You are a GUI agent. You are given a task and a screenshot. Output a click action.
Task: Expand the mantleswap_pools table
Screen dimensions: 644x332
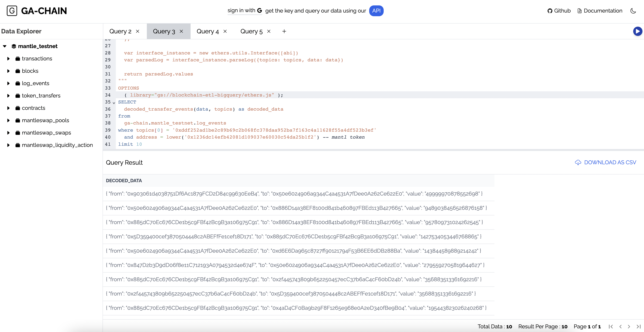8,120
